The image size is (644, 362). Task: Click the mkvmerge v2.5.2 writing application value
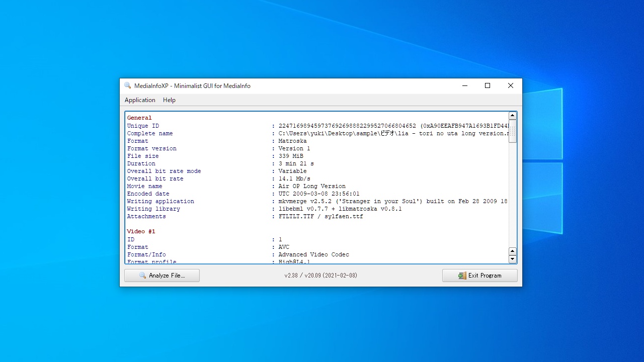393,201
